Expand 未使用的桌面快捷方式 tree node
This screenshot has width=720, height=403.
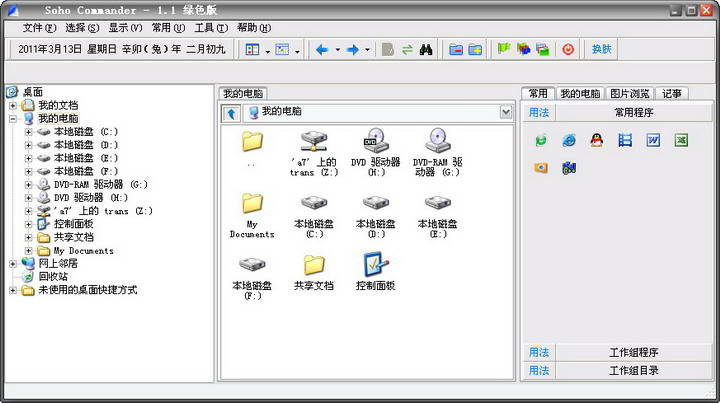pos(13,291)
